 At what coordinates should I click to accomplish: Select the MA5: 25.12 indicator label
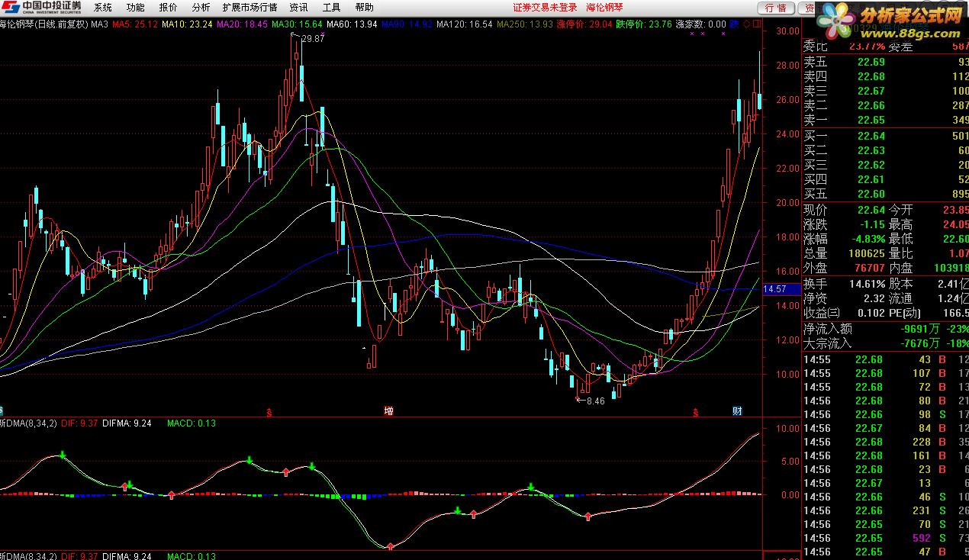(135, 24)
